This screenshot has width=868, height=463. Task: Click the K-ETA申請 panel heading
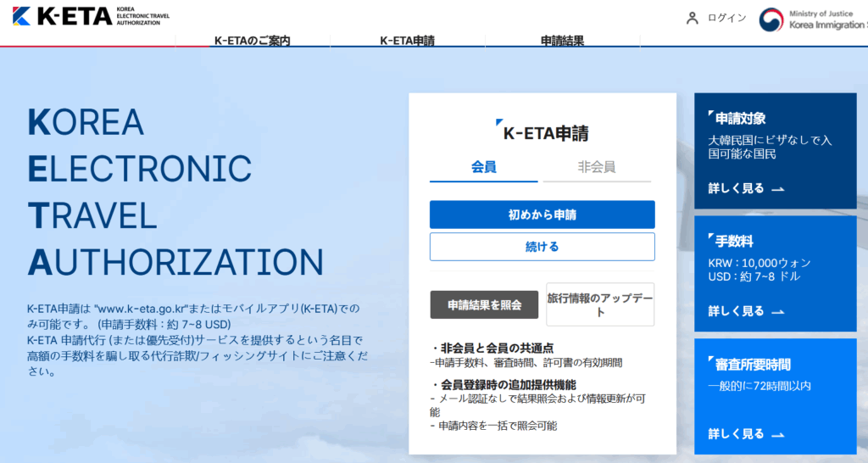(546, 133)
